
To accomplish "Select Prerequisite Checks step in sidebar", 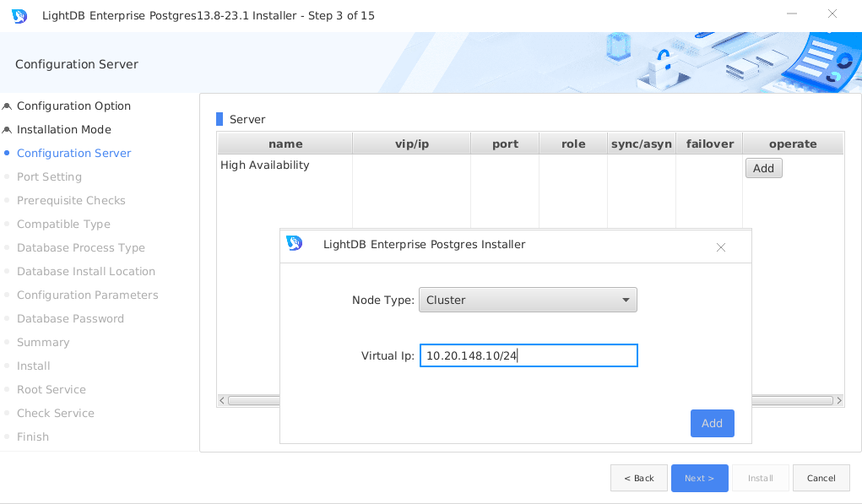I will point(71,201).
